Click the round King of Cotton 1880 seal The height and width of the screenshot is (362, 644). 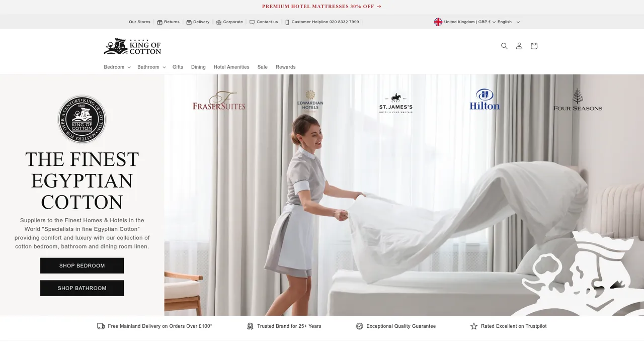82,119
